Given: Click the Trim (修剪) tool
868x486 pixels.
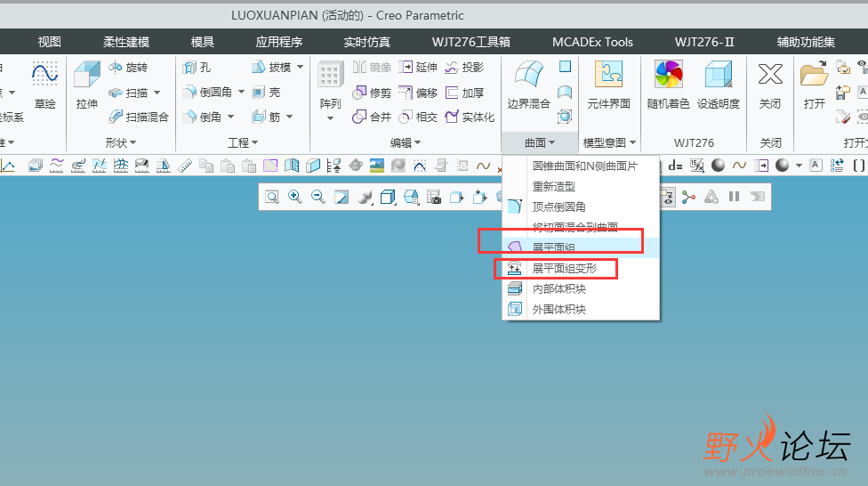Looking at the screenshot, I should [372, 93].
